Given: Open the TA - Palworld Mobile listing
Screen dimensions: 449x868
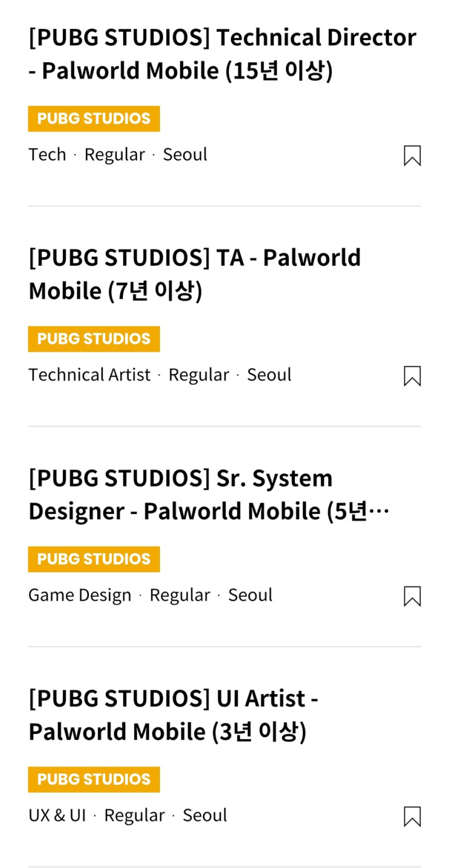Looking at the screenshot, I should [194, 274].
